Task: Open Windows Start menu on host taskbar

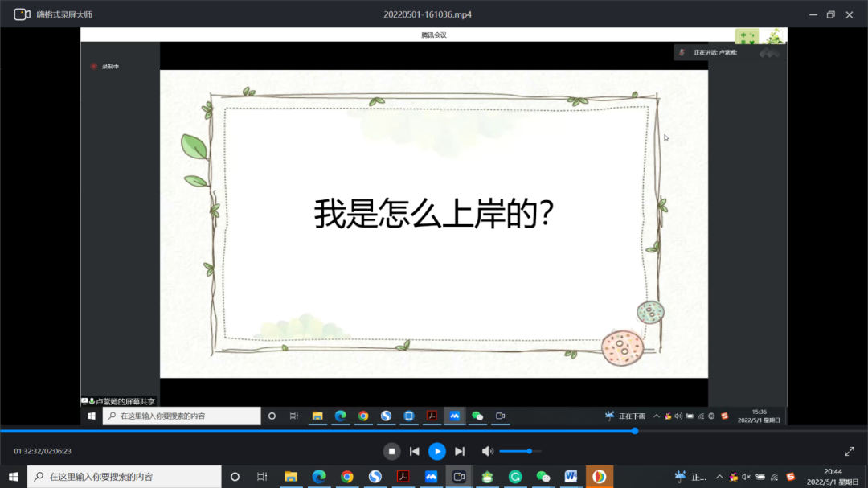Action: click(14, 477)
